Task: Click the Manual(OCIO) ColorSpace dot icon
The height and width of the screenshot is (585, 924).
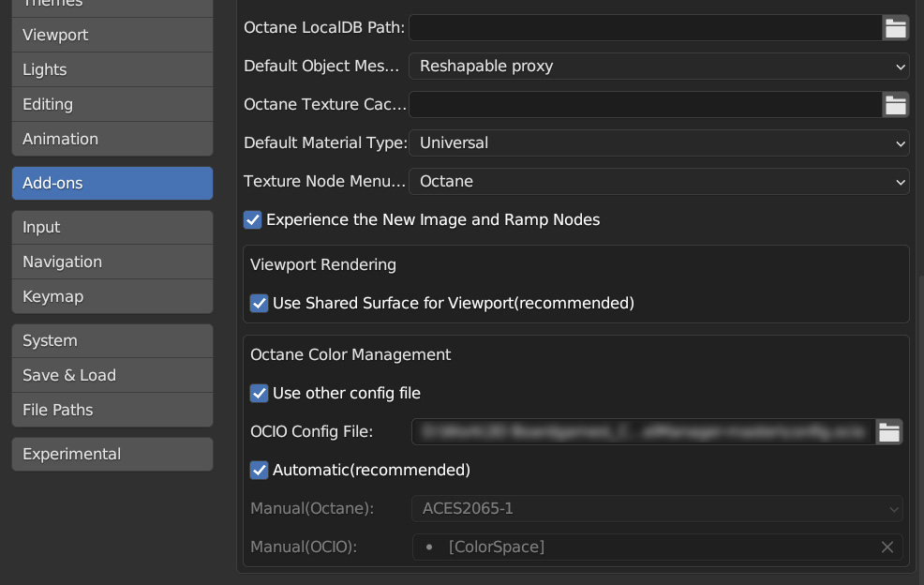Action: [x=429, y=547]
